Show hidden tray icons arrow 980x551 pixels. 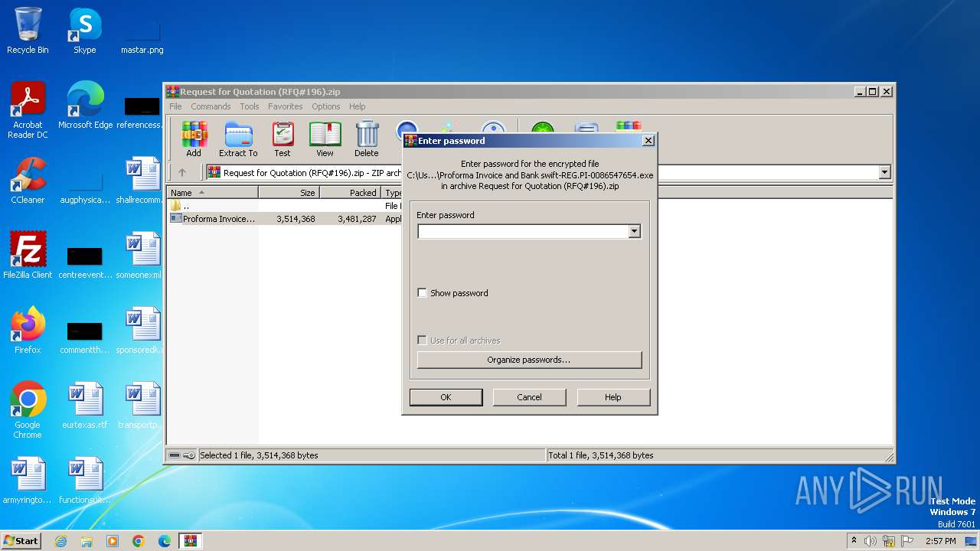pyautogui.click(x=854, y=541)
